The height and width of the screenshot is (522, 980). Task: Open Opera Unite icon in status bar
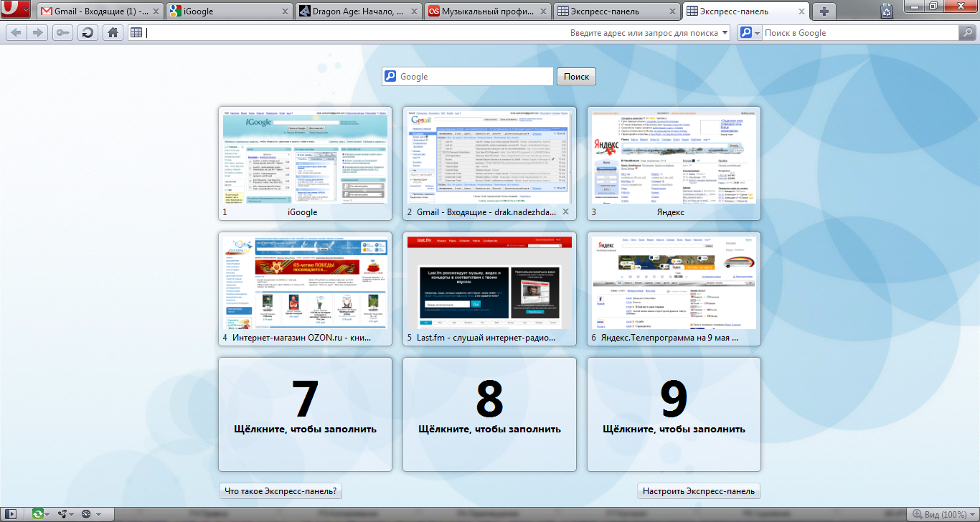(x=62, y=514)
